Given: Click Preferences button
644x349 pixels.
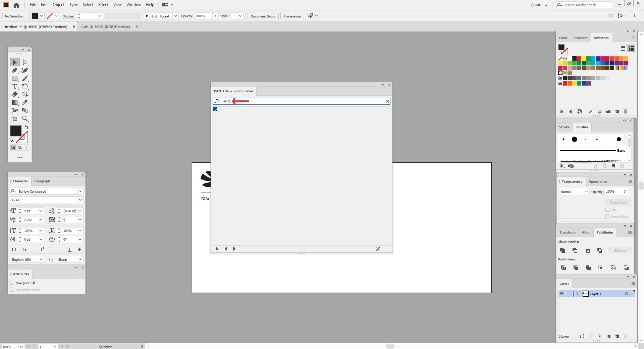Looking at the screenshot, I should tap(292, 16).
